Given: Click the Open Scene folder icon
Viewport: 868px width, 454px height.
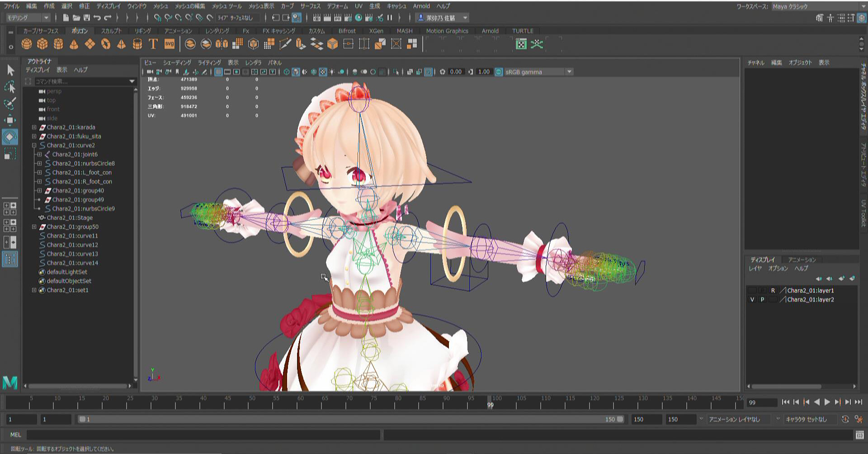Looking at the screenshot, I should point(76,18).
